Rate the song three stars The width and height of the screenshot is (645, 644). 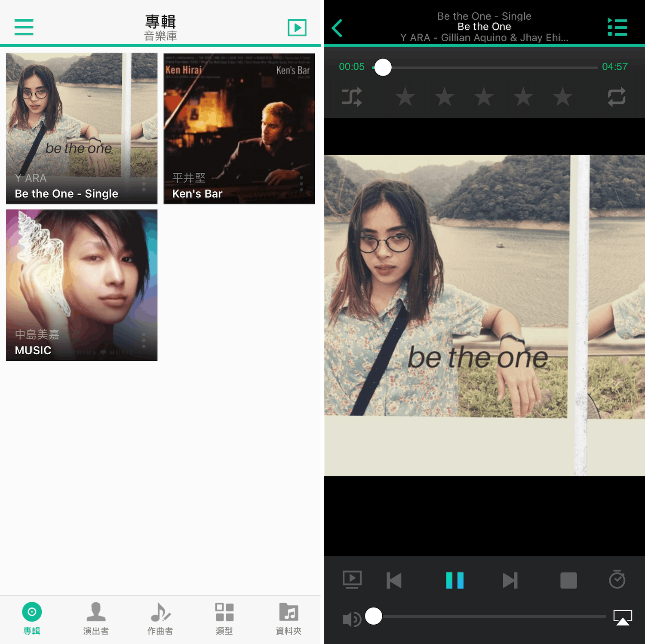point(484,97)
